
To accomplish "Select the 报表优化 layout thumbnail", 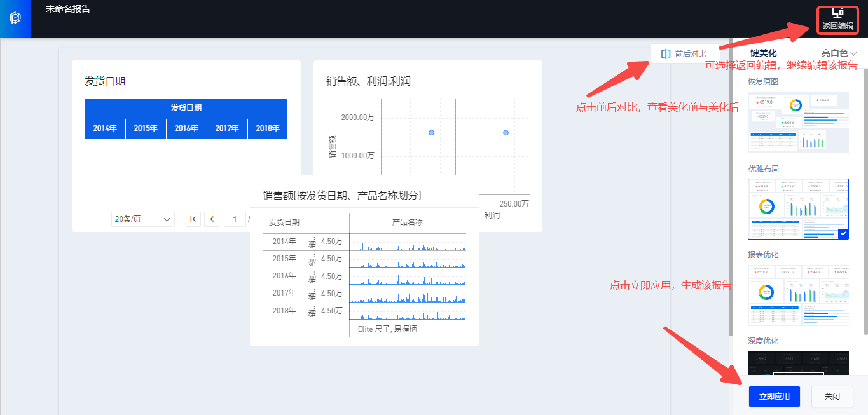I will point(798,296).
